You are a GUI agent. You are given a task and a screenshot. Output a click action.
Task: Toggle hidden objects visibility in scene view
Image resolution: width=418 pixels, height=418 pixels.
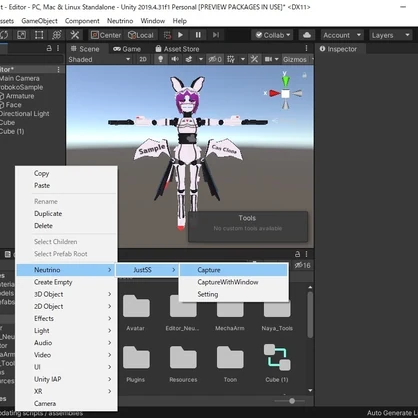[x=215, y=59]
